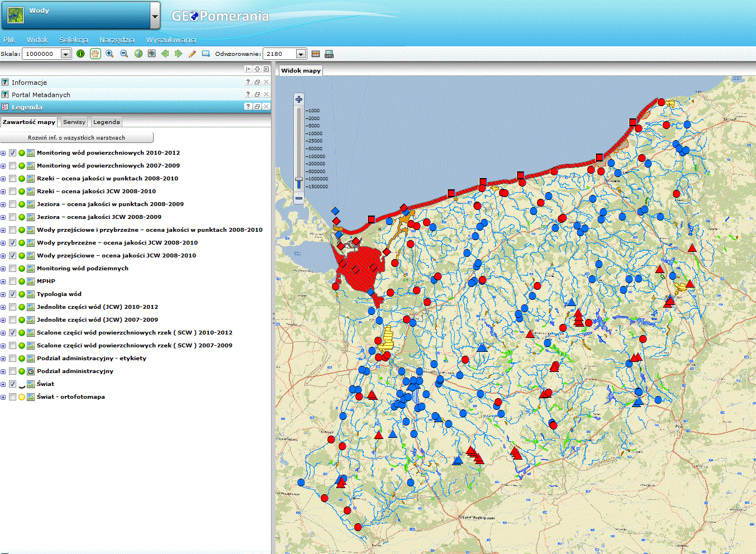
Task: Click the Wody map thumbnail icon
Action: pyautogui.click(x=16, y=15)
